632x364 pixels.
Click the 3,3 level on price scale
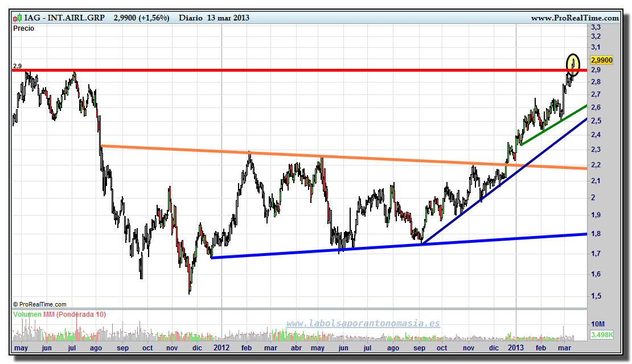pos(596,27)
